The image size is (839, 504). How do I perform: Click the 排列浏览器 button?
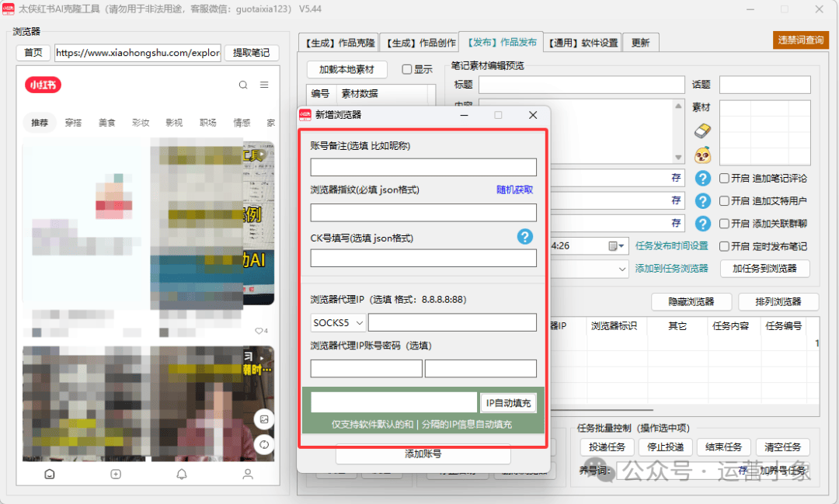tap(778, 302)
